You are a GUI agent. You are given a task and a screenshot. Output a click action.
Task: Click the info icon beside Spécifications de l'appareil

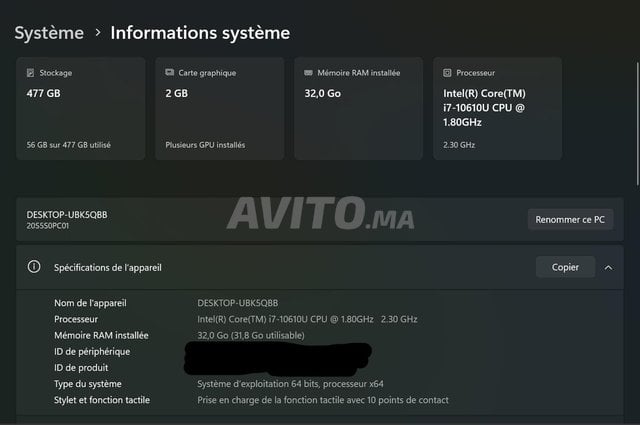click(34, 267)
